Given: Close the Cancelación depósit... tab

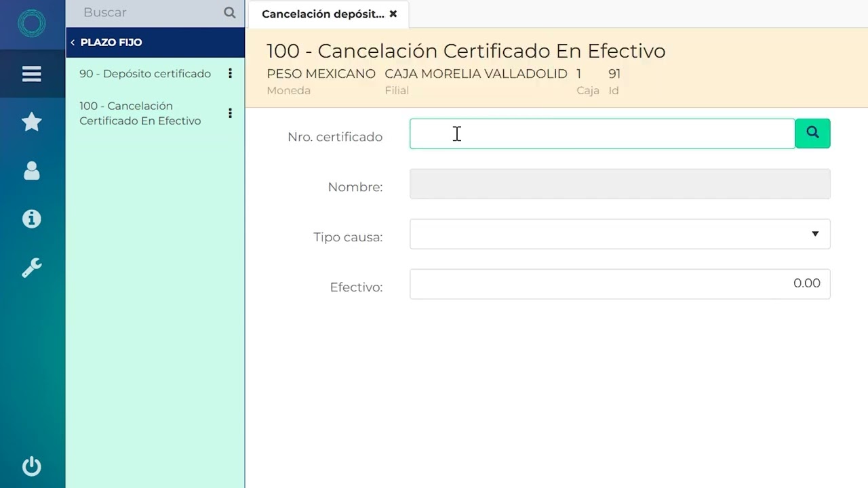Looking at the screenshot, I should coord(393,14).
